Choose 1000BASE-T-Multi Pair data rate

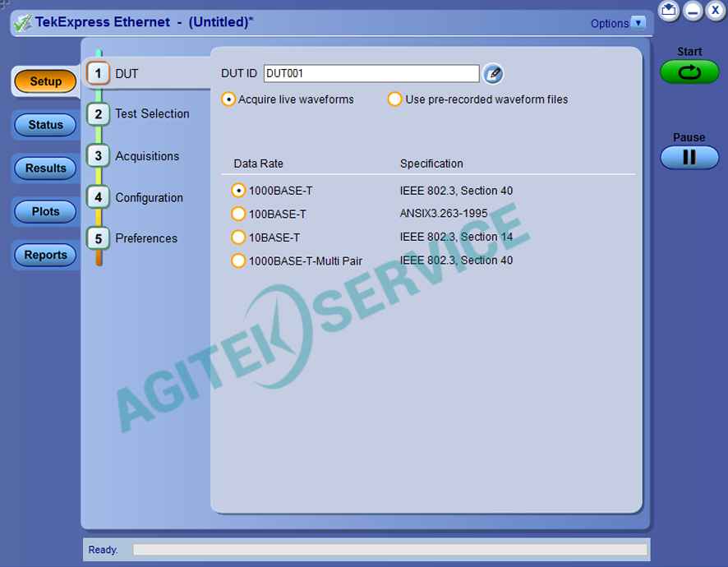coord(238,260)
